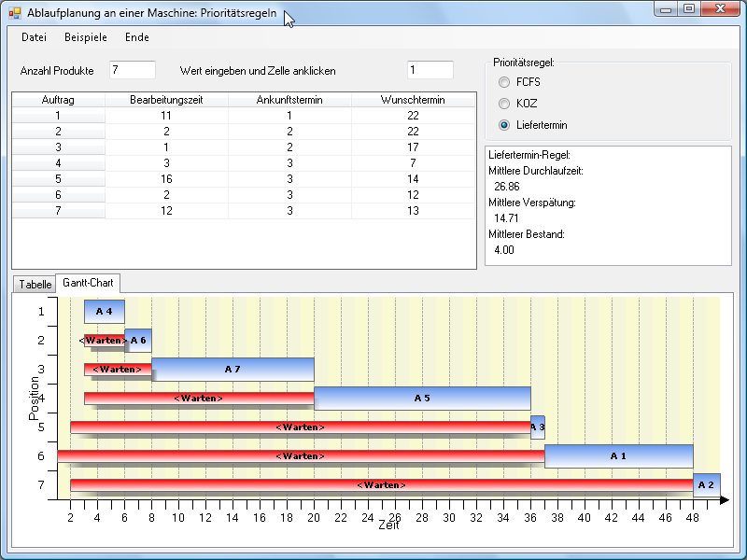Open the Datei menu

34,37
